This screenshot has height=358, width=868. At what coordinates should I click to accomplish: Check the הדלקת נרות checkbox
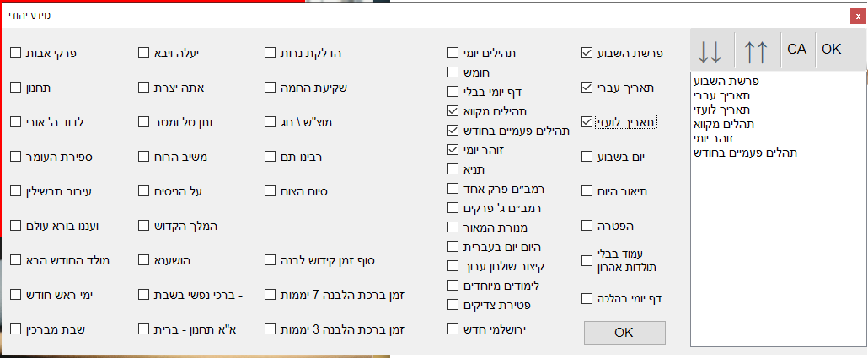point(271,53)
